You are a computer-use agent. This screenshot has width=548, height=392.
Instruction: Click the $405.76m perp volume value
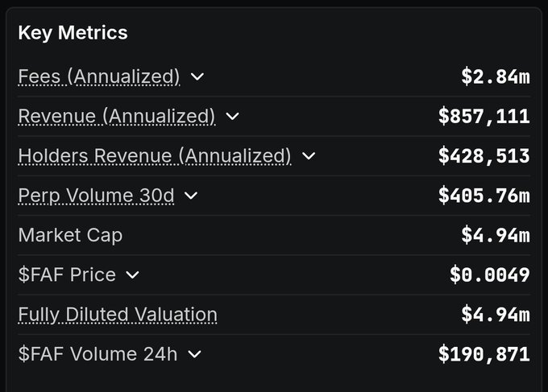pos(484,195)
